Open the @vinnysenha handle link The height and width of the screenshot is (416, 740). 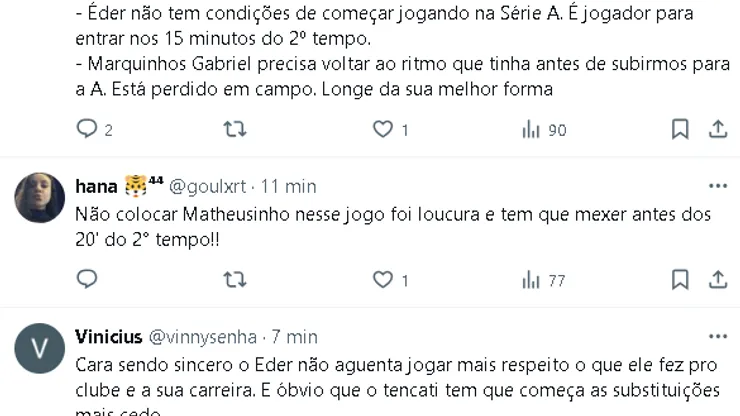(x=204, y=337)
